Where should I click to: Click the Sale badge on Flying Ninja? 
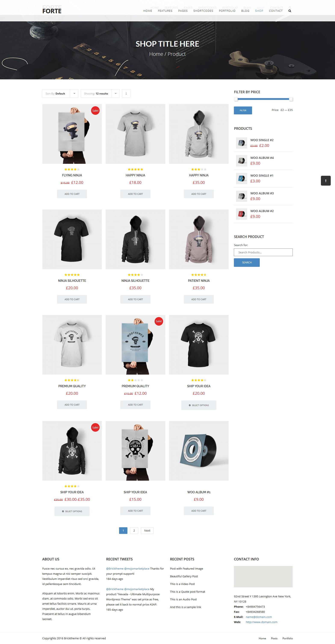pos(95,111)
